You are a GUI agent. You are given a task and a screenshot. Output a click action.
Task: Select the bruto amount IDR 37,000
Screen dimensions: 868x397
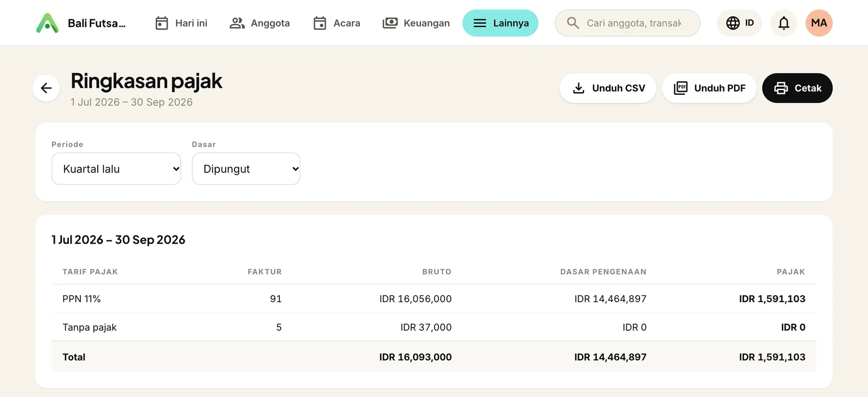tap(426, 327)
